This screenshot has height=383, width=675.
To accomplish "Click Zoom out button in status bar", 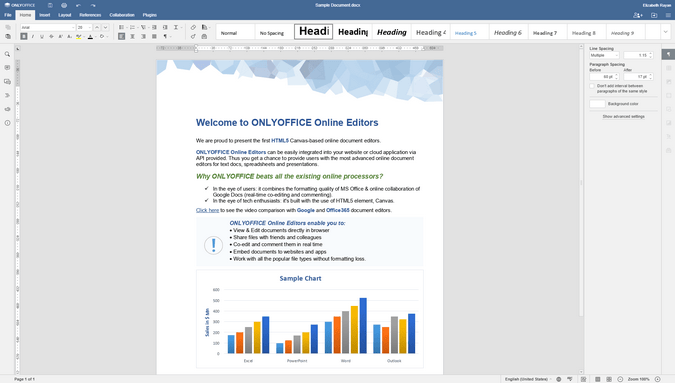I will click(620, 379).
